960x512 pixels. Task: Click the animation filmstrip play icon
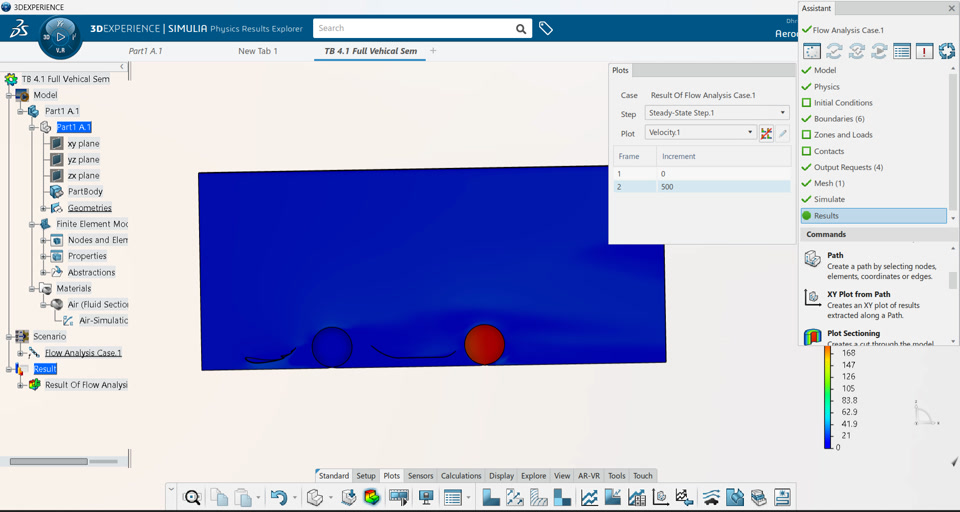coord(399,497)
